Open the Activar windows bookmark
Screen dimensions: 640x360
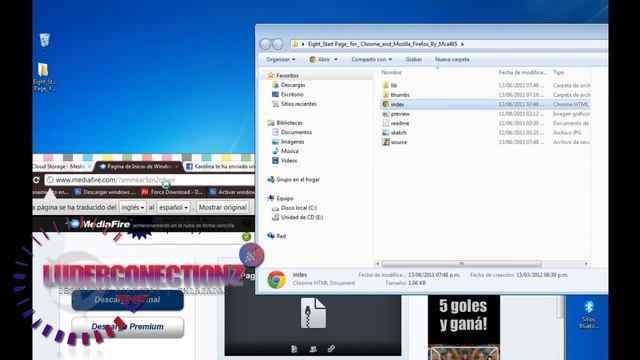click(232, 192)
